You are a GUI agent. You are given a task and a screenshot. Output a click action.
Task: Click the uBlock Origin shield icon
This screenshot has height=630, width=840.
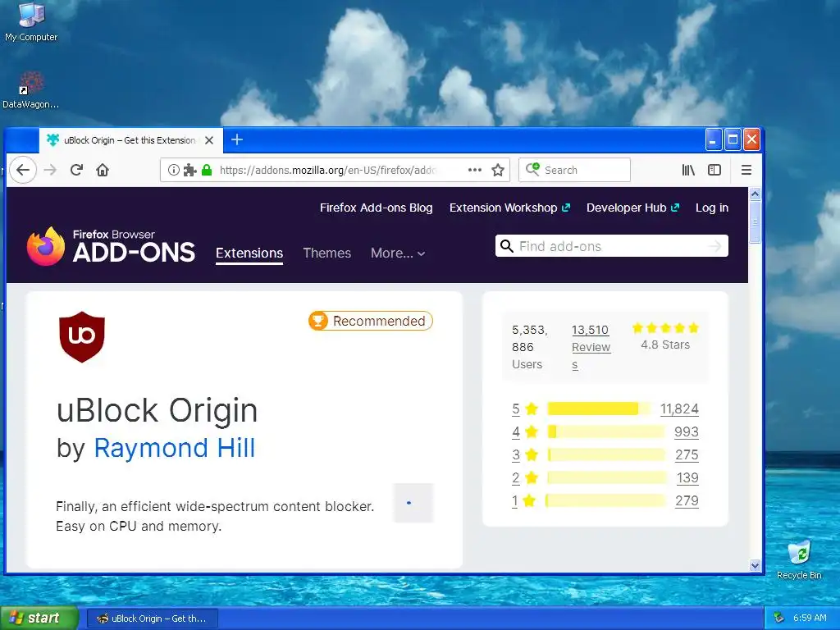82,337
